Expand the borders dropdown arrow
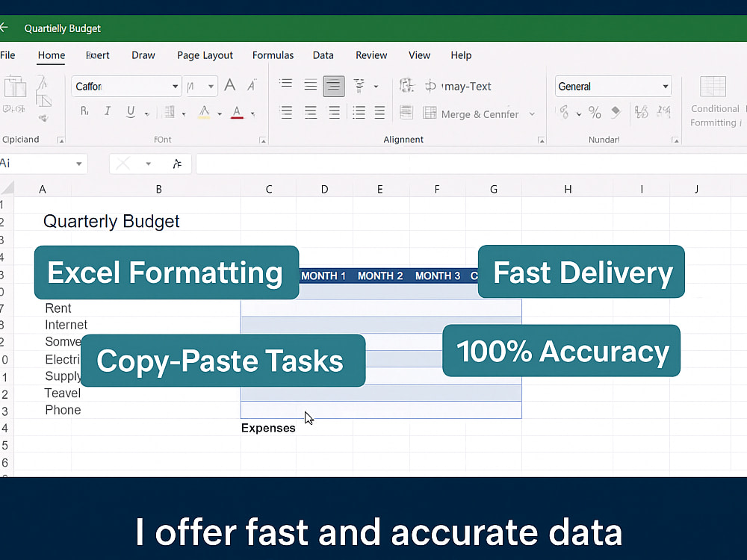This screenshot has height=560, width=747. pos(184,113)
